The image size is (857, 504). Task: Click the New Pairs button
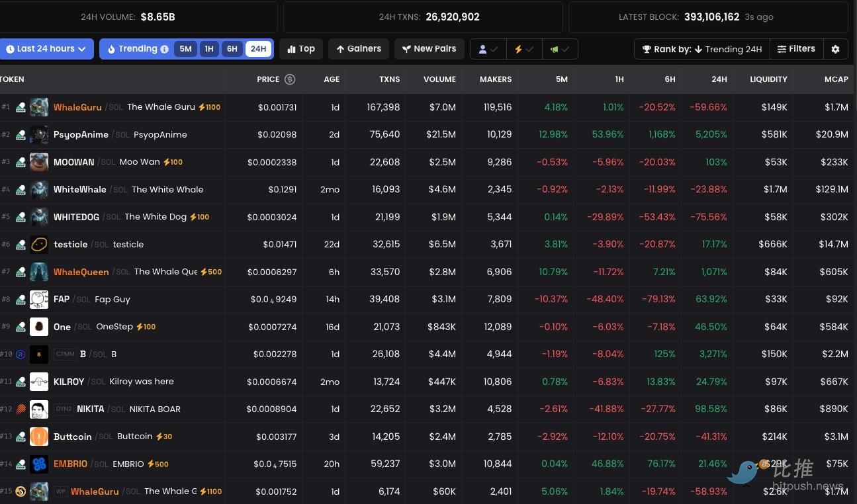(429, 49)
